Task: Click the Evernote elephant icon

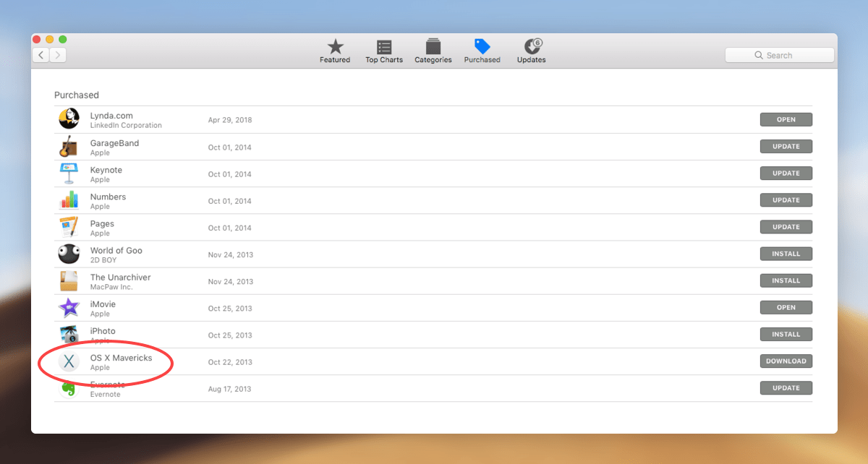Action: (x=69, y=388)
